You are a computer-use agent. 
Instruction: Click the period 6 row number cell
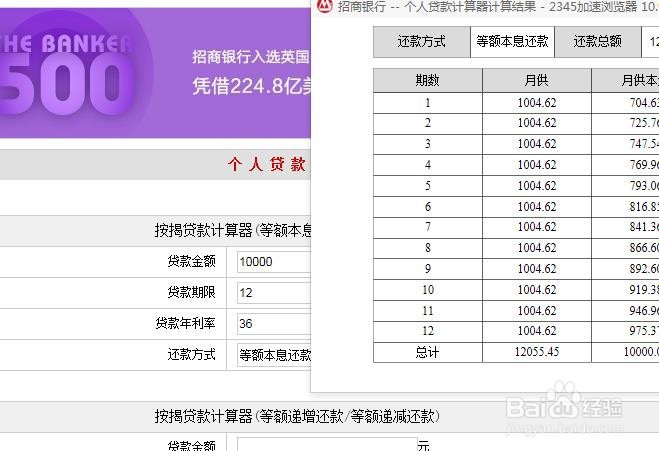(427, 207)
